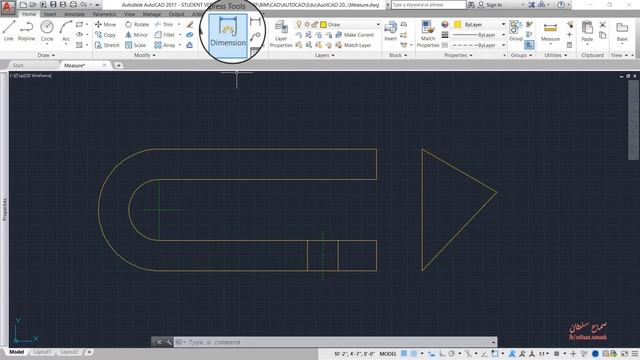Click the Base view icon
This screenshot has width=640, height=360.
click(622, 32)
